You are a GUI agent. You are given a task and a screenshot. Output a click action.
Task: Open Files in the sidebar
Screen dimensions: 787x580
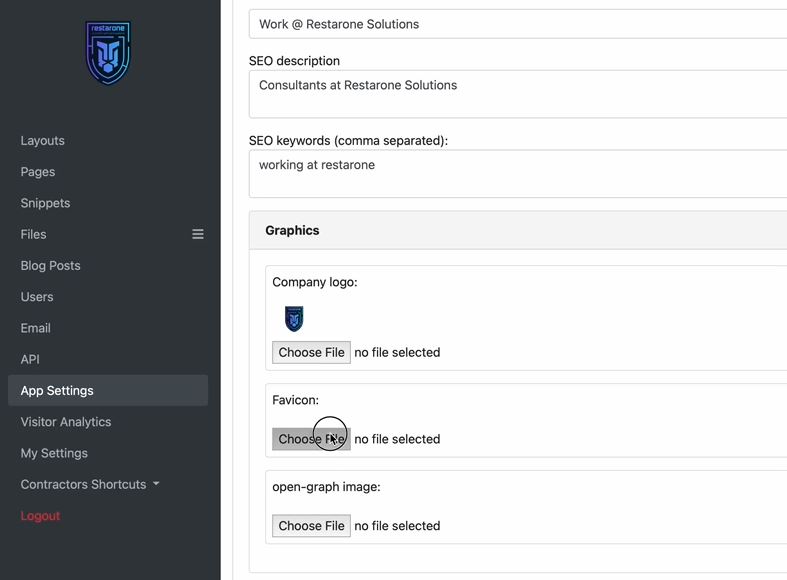click(x=33, y=234)
